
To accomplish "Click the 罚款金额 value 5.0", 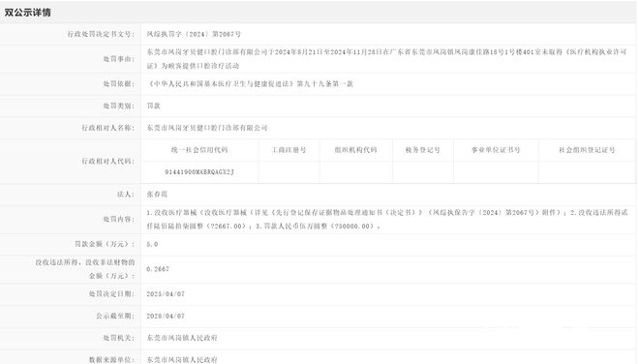I will pos(152,244).
